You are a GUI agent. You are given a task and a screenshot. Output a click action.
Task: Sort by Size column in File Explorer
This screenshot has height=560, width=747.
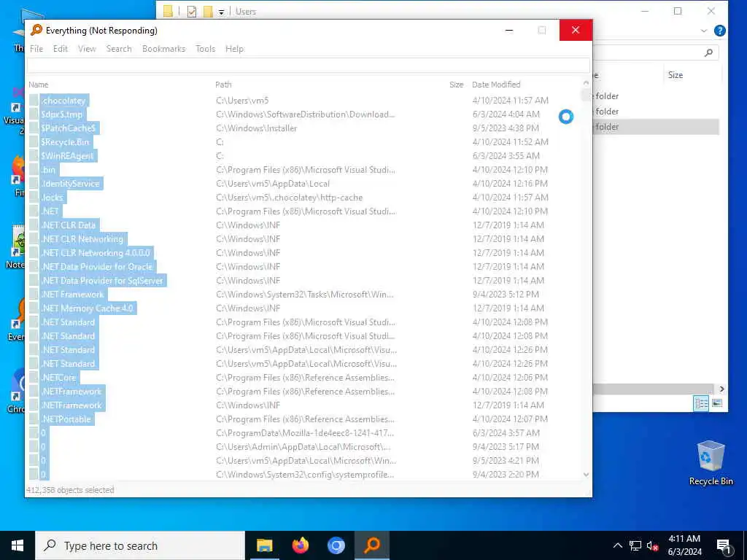coord(675,75)
